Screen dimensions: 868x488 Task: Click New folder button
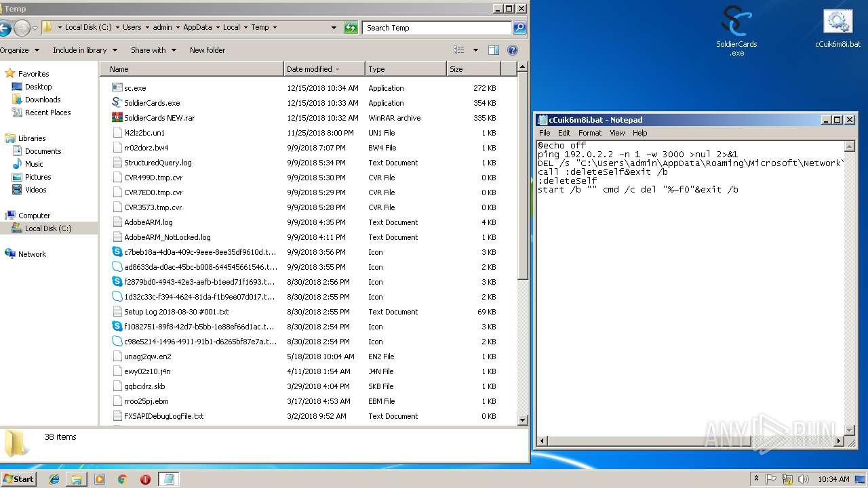tap(208, 50)
